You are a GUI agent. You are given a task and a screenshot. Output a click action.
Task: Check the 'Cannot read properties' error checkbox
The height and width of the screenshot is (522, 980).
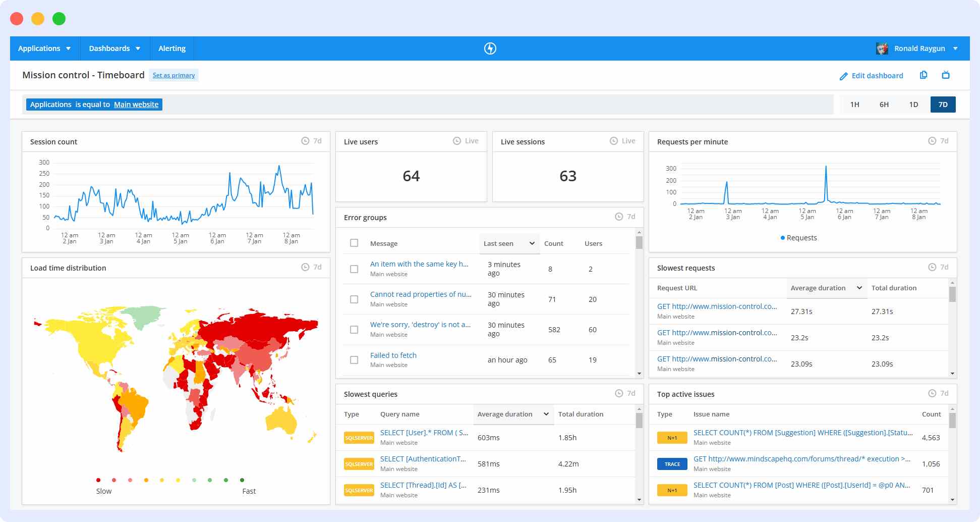click(354, 299)
